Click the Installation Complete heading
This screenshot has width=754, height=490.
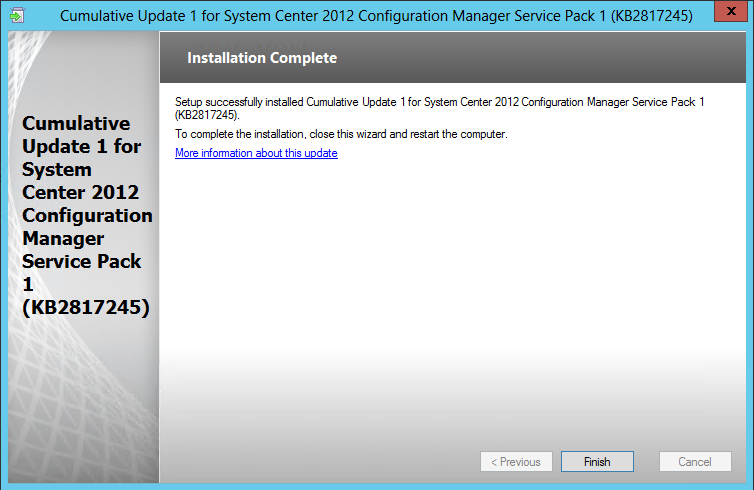click(262, 58)
